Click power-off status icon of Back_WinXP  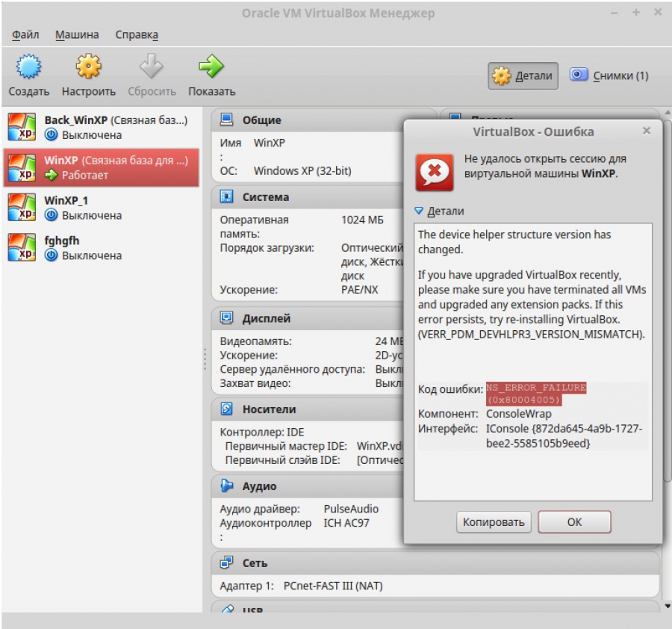click(51, 135)
